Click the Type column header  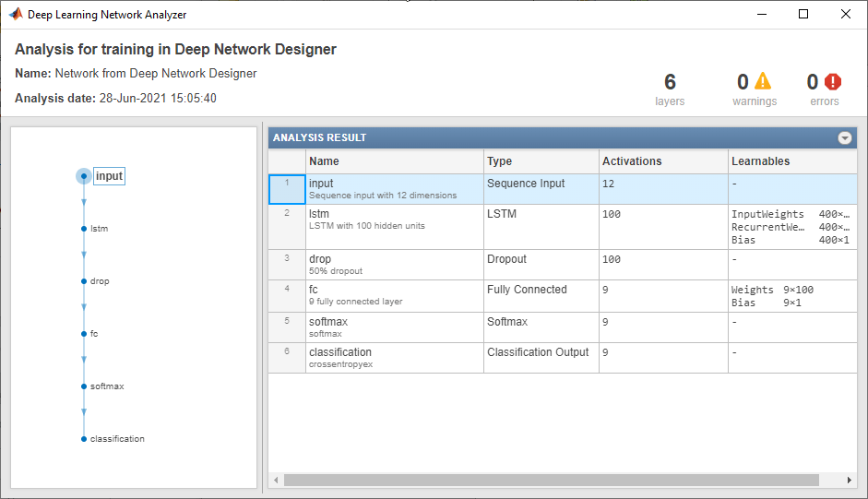click(541, 161)
